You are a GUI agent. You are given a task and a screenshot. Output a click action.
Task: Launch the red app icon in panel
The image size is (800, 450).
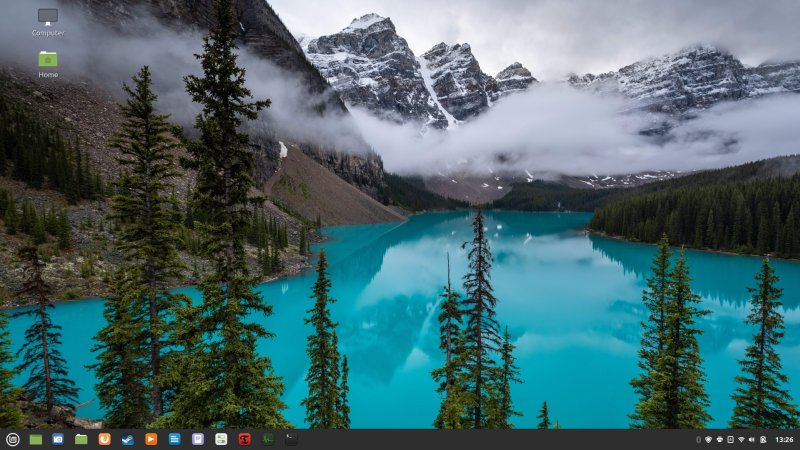244,439
